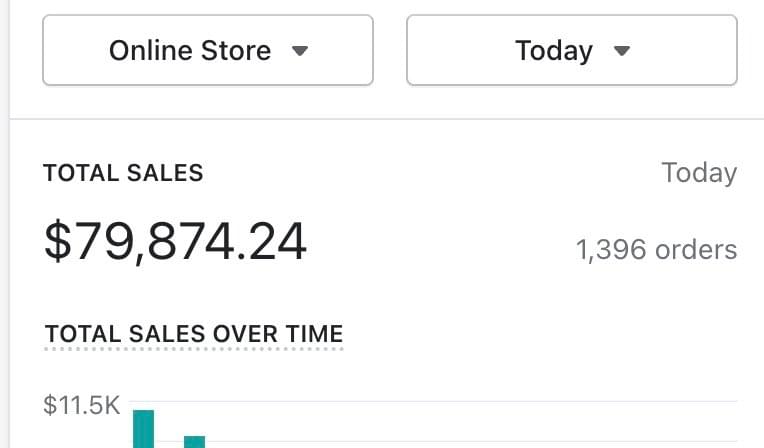Click the TOTAL SALES card heading
This screenshot has width=764, height=448.
[123, 173]
